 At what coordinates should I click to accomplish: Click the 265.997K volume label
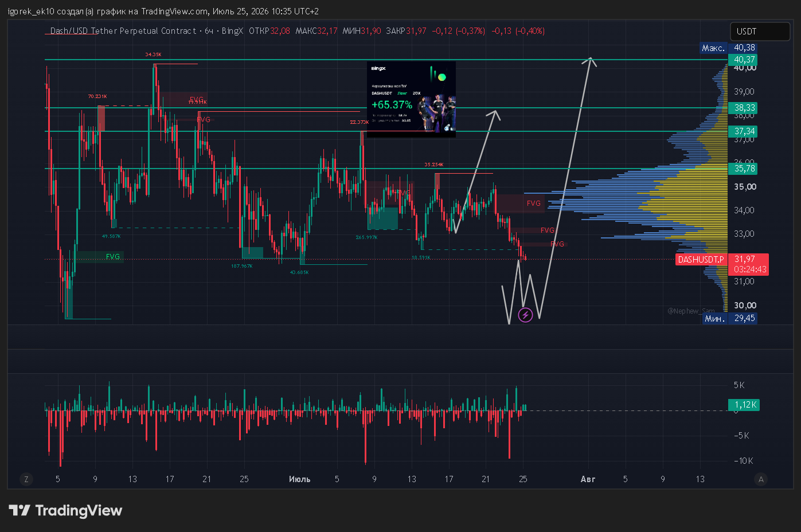coord(366,237)
